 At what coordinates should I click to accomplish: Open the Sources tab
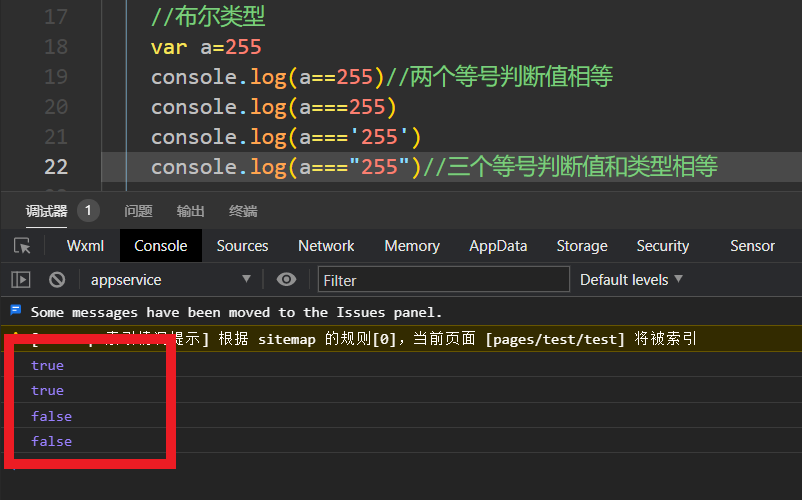coord(242,246)
